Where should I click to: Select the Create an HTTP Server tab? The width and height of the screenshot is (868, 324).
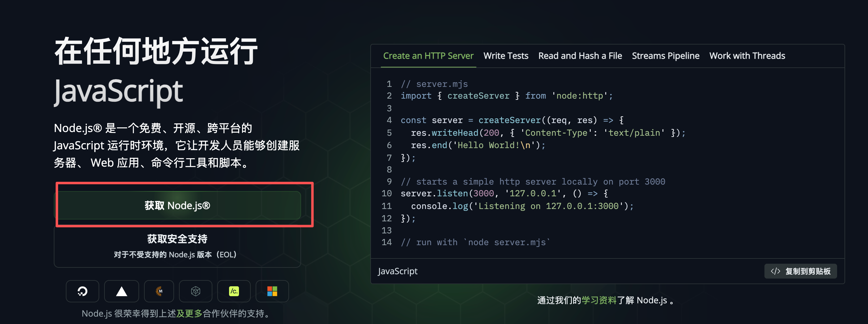click(428, 56)
